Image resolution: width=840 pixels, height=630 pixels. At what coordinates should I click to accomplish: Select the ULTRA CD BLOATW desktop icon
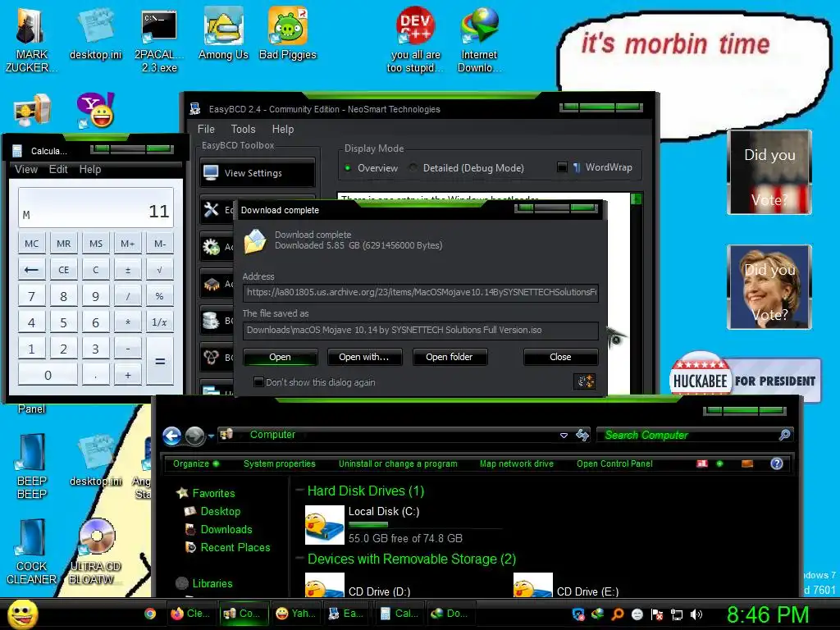[x=95, y=552]
